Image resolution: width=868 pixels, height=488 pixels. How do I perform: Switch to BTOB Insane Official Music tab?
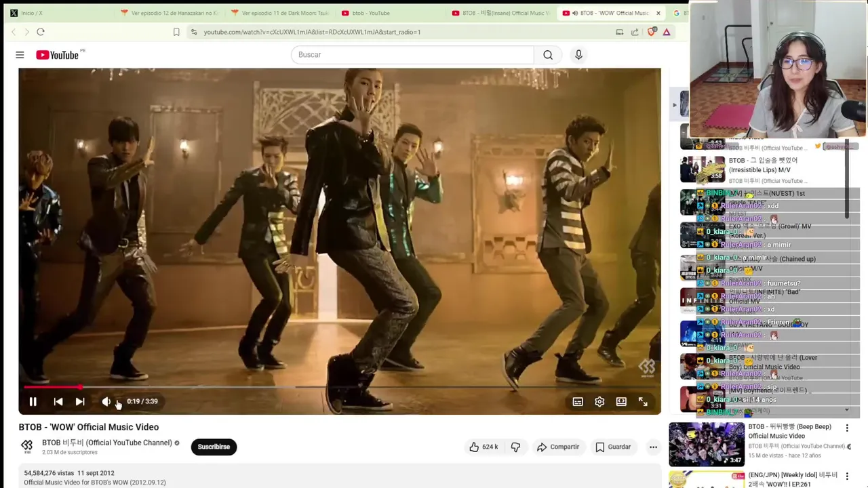[500, 13]
